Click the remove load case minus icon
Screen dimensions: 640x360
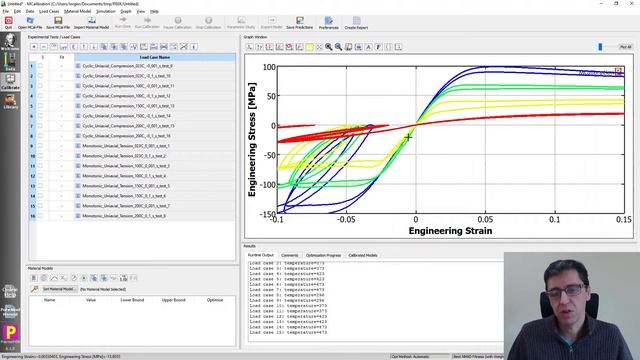[44, 47]
